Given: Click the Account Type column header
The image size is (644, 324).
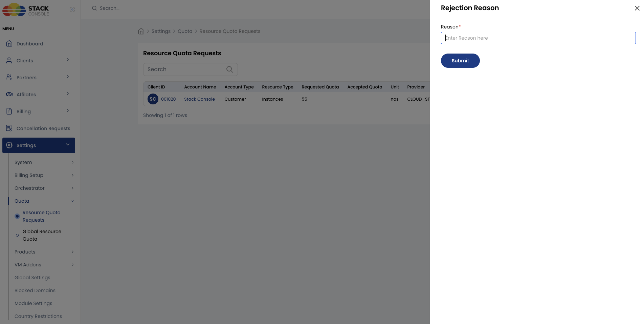Looking at the screenshot, I should [239, 87].
